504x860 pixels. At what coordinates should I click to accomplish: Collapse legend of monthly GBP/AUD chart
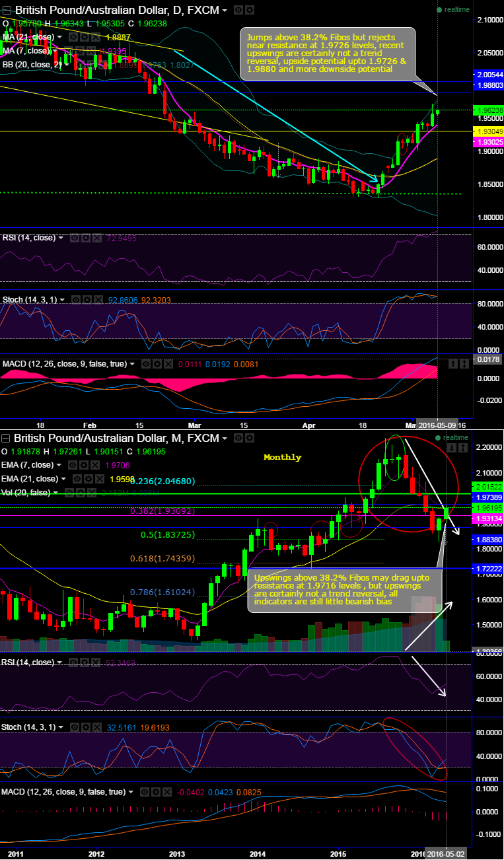pos(6,438)
